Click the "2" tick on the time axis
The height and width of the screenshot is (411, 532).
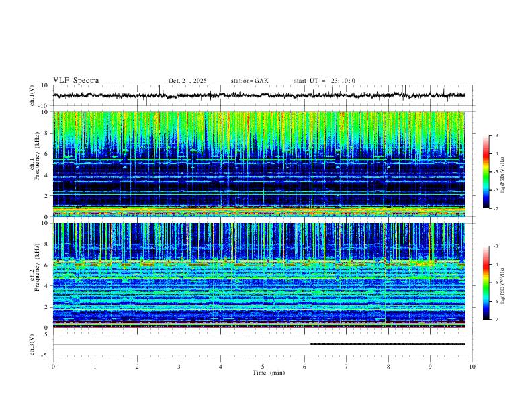(137, 367)
